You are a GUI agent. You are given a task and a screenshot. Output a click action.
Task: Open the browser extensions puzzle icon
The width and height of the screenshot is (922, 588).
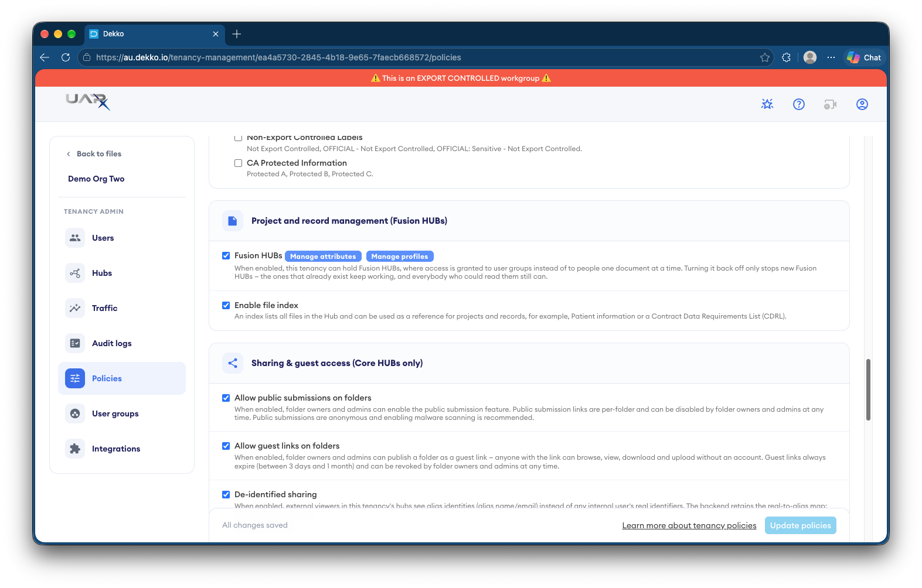[x=787, y=57]
